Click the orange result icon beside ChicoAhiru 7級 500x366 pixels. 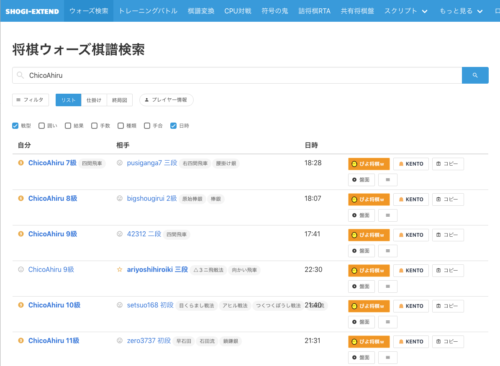[21, 163]
